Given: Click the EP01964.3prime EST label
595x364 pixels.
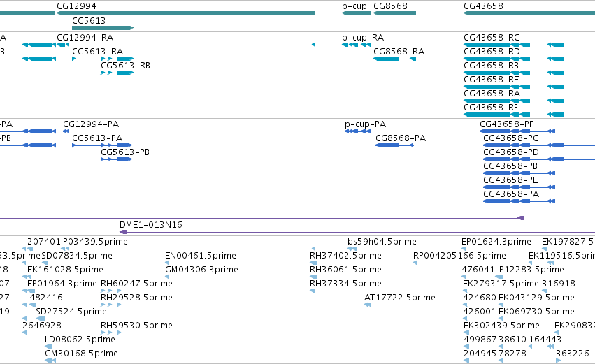Looking at the screenshot, I should click(x=62, y=284).
